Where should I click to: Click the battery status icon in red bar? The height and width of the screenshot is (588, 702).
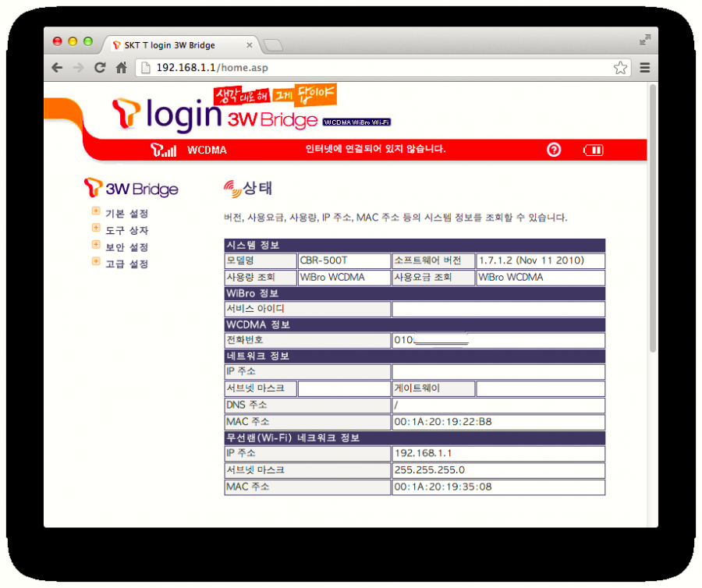click(594, 150)
